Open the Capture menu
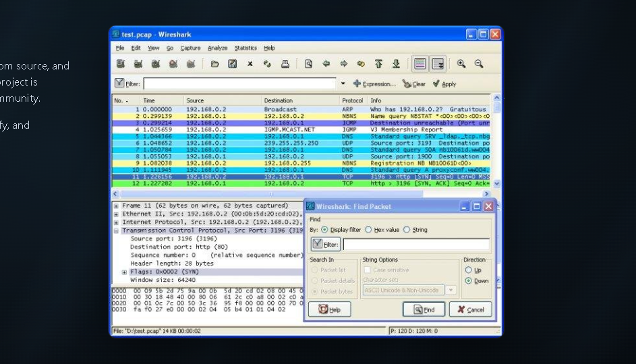The image size is (636, 364). 190,48
